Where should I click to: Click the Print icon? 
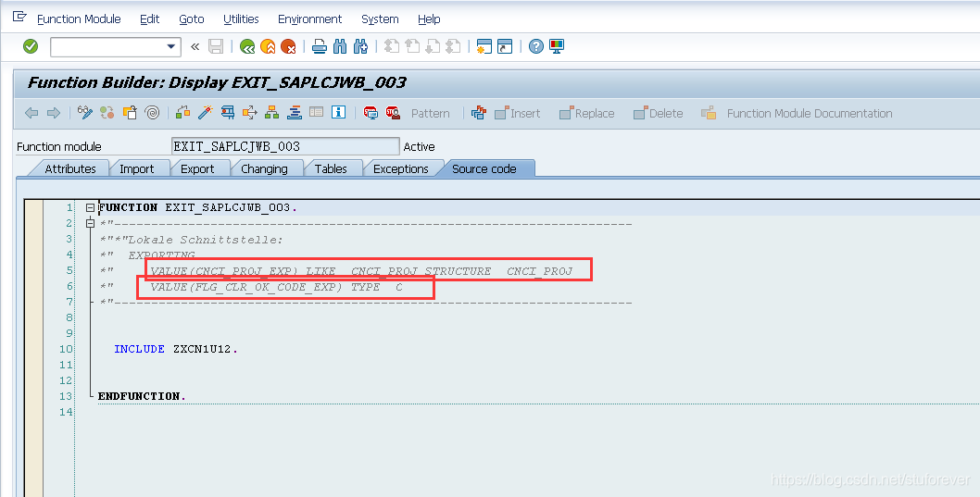(x=320, y=46)
